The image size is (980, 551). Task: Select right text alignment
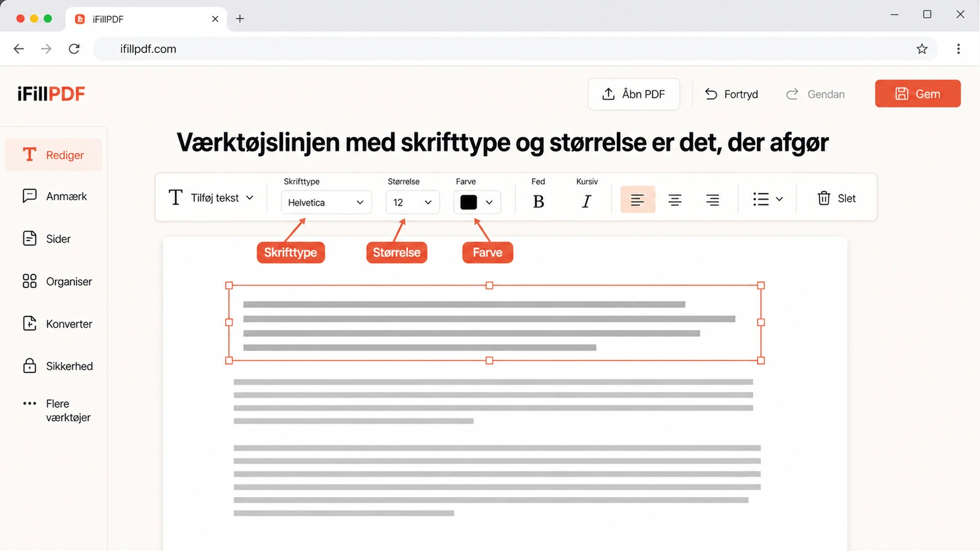point(712,200)
